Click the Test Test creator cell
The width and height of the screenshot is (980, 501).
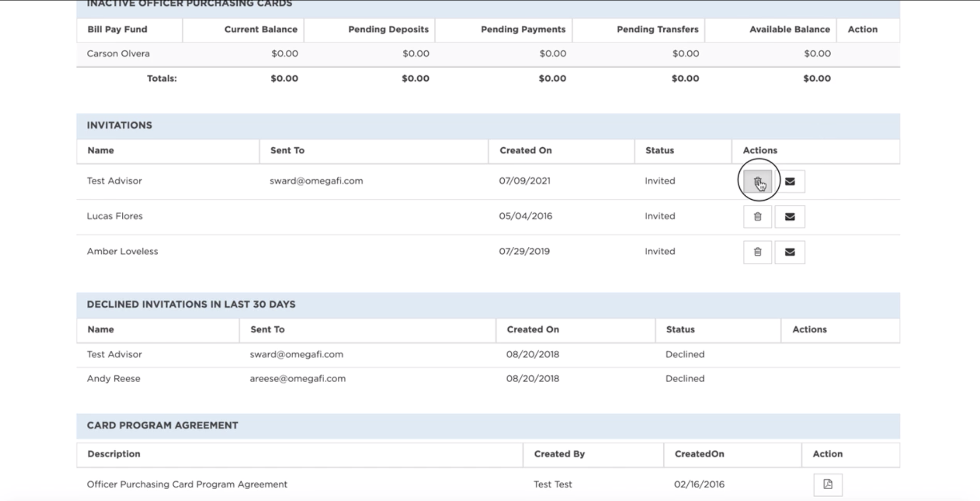[x=553, y=484]
